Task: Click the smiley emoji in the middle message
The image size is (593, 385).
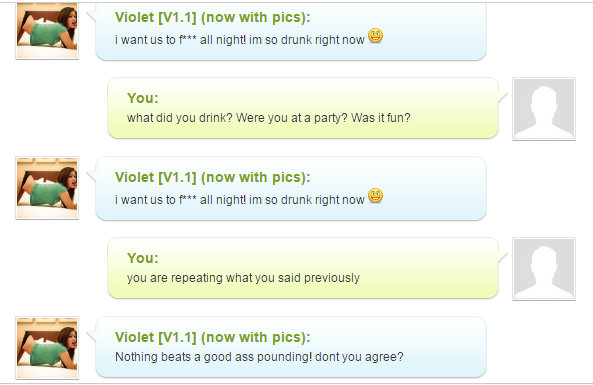Action: pyautogui.click(x=376, y=196)
